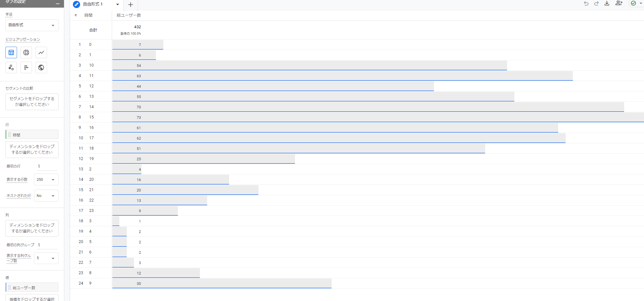The height and width of the screenshot is (301, 644).
Task: Choose the line chart visualization
Action: coord(41,52)
